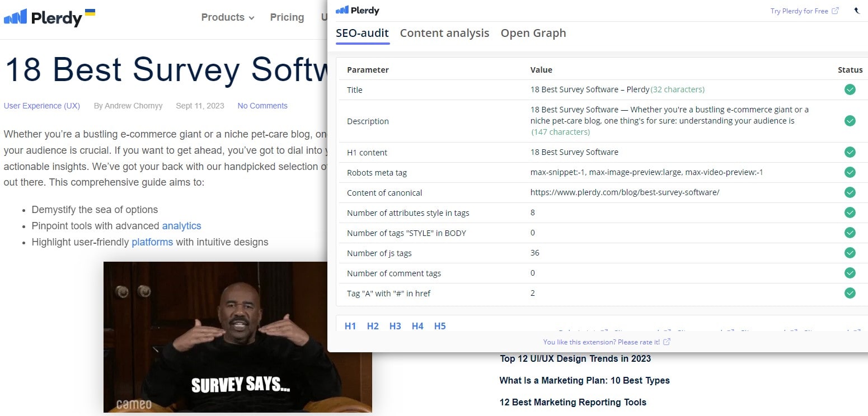The height and width of the screenshot is (416, 868).
Task: Click the green status check for Title row
Action: click(x=850, y=89)
